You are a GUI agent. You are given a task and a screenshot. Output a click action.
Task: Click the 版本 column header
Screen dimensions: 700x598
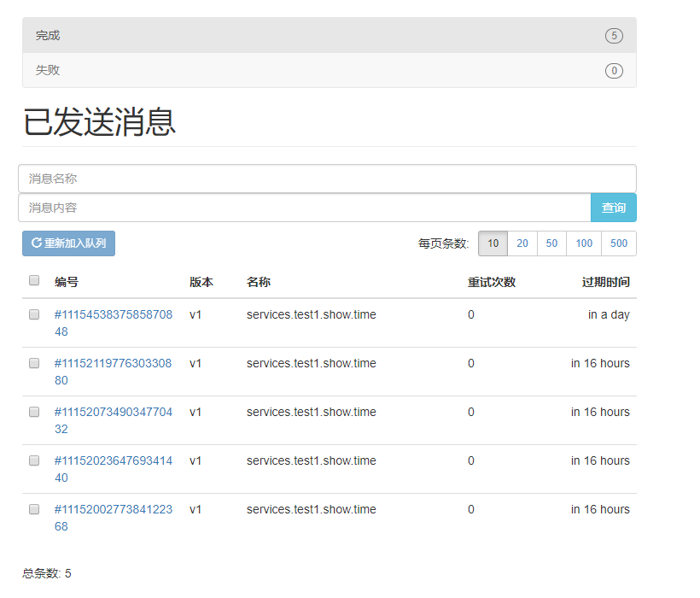point(201,282)
